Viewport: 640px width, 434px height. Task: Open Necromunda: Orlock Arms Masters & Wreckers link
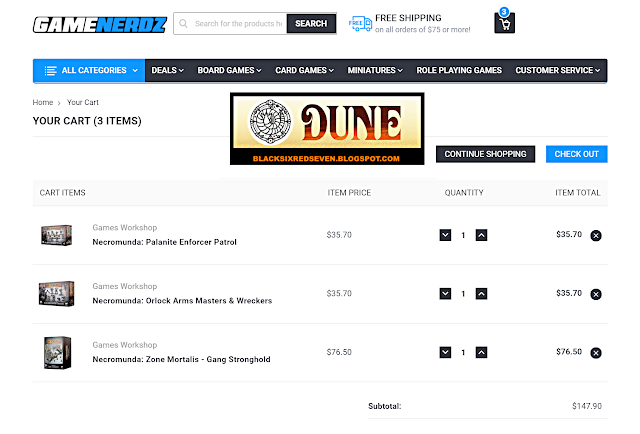pyautogui.click(x=182, y=301)
